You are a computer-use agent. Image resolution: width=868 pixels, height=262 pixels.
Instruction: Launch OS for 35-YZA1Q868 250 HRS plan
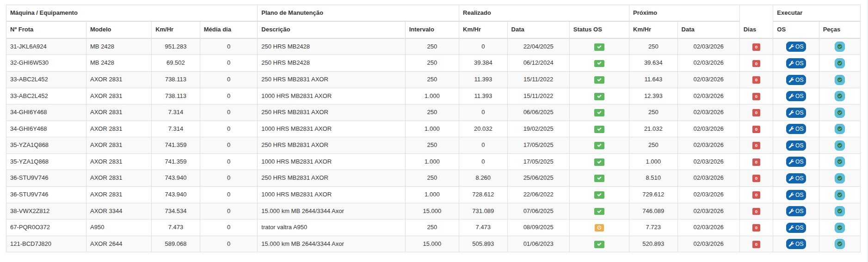(795, 146)
